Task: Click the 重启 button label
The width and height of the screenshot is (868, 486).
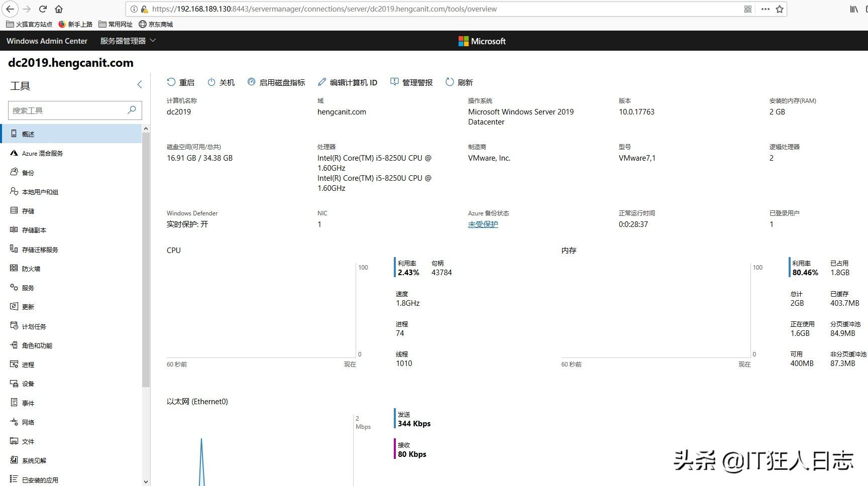Action: [x=187, y=82]
